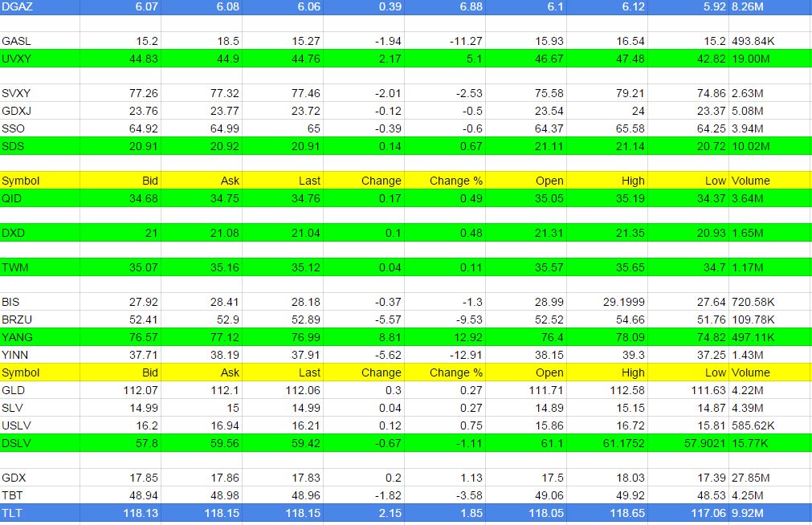Click the UVXY volume 19.00M cell
The height and width of the screenshot is (525, 812).
coord(770,59)
